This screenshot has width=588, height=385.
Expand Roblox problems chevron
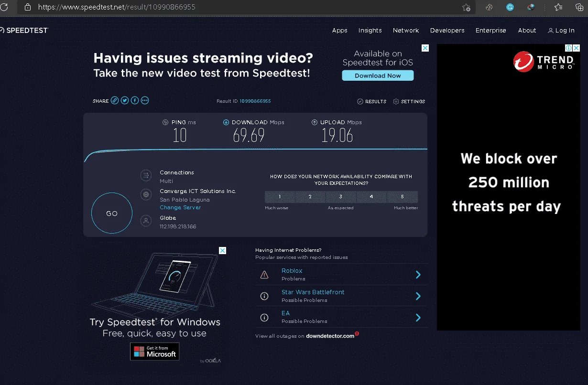418,275
